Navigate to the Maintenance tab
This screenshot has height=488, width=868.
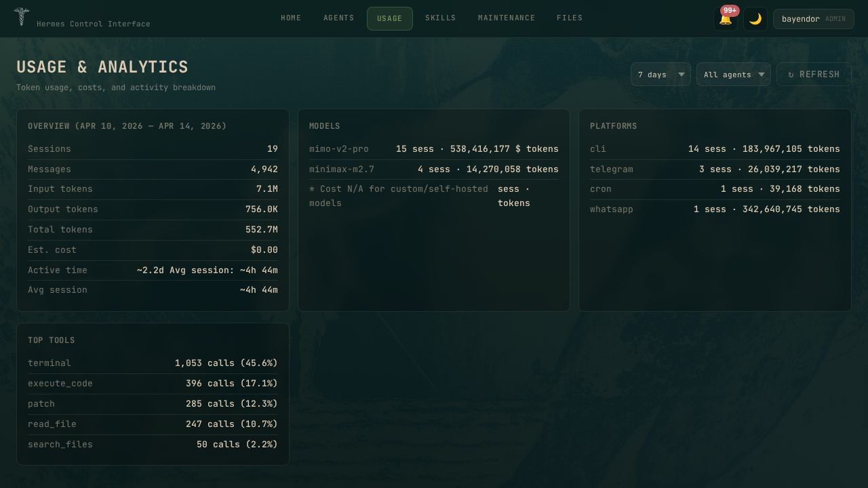[506, 18]
